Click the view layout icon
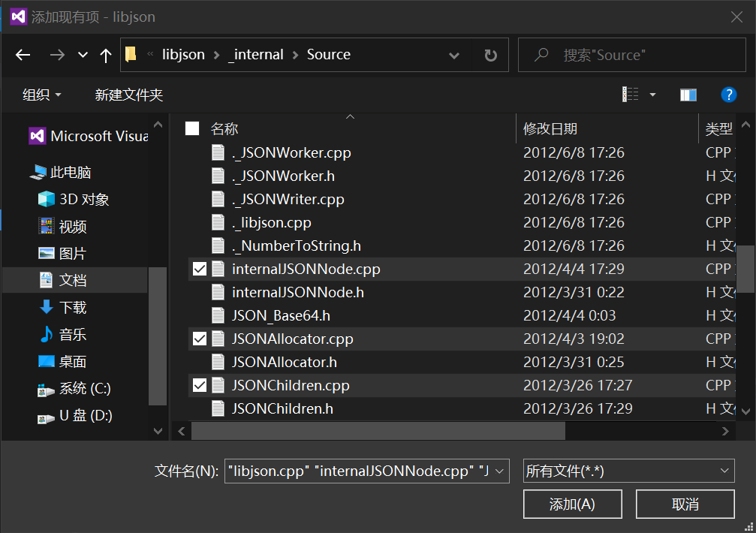Viewport: 756px width, 533px height. point(631,95)
